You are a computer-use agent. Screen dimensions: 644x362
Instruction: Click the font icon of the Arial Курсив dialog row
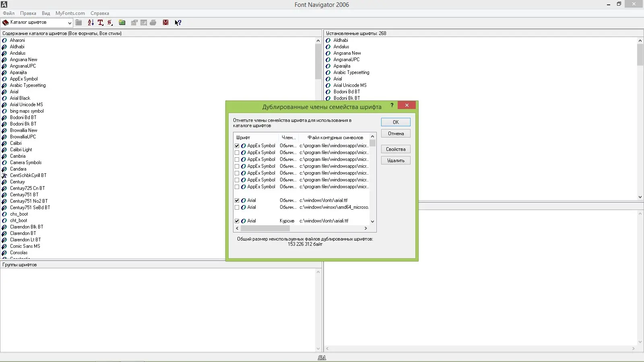244,221
